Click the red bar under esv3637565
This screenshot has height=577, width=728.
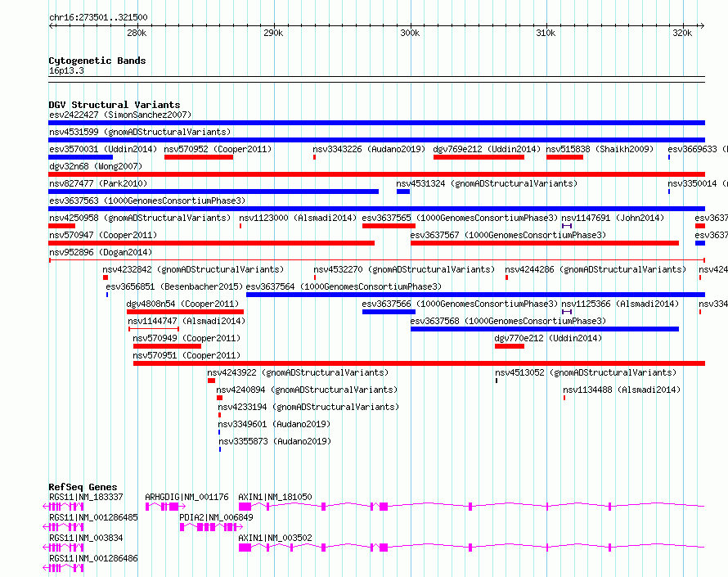(389, 226)
